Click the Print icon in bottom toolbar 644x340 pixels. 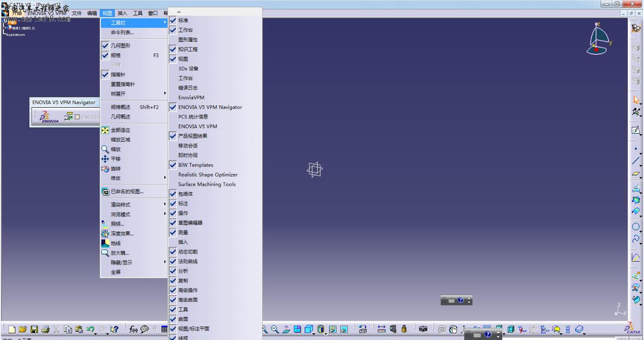point(45,329)
